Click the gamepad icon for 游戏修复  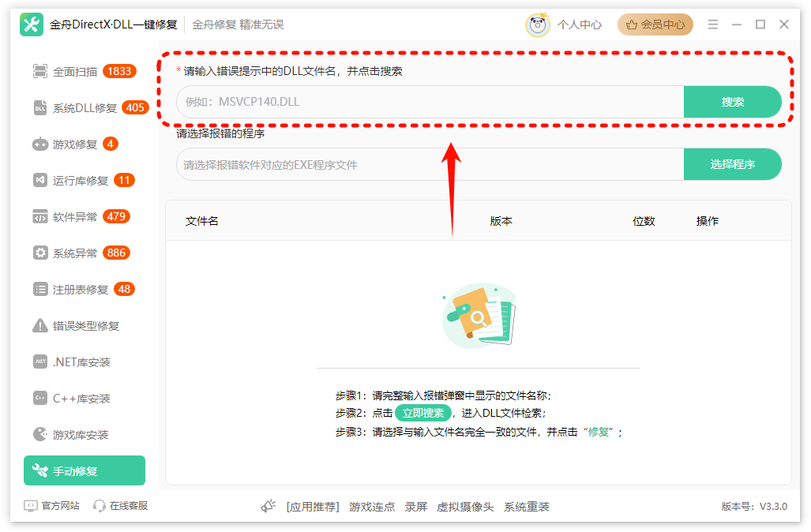tap(39, 144)
